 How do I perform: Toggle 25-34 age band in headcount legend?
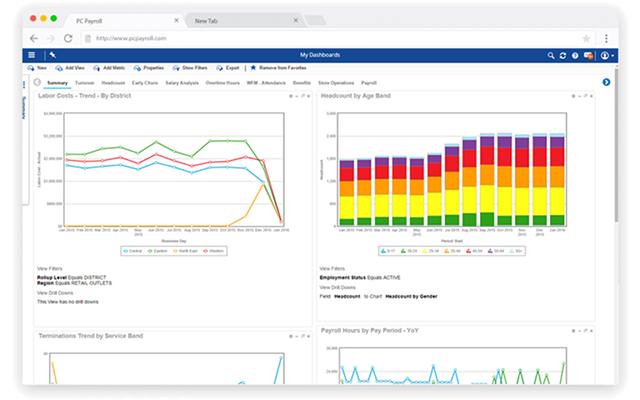coord(431,251)
